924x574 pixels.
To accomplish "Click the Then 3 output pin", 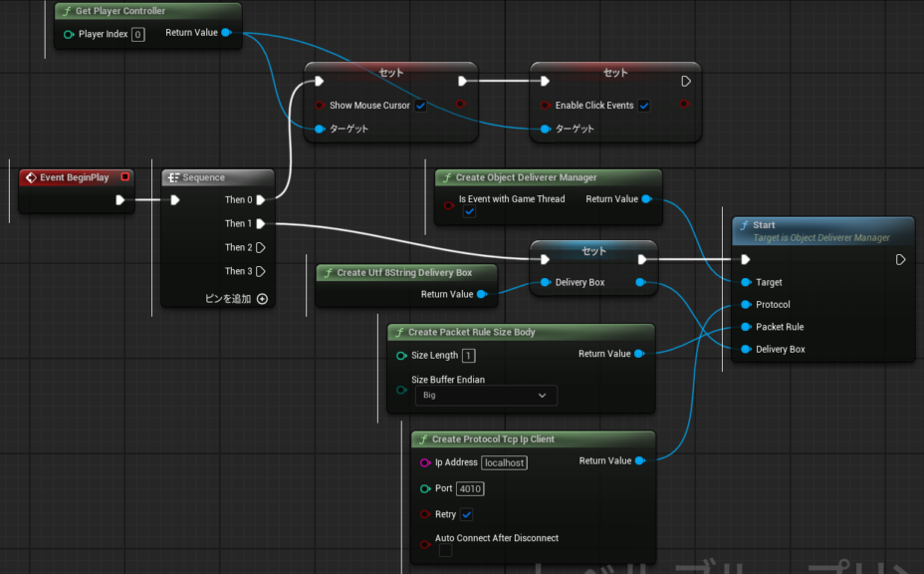I will 261,271.
